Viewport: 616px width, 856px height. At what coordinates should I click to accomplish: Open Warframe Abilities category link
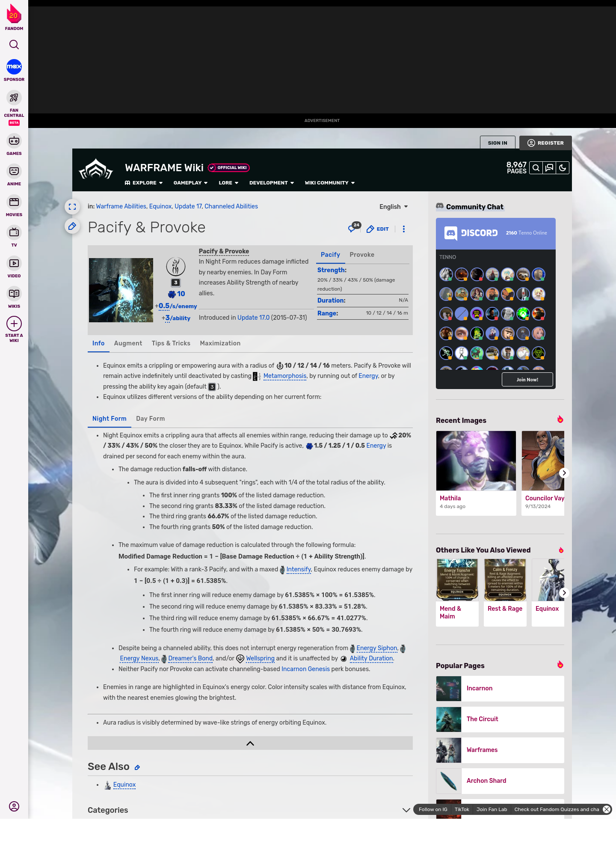(121, 206)
